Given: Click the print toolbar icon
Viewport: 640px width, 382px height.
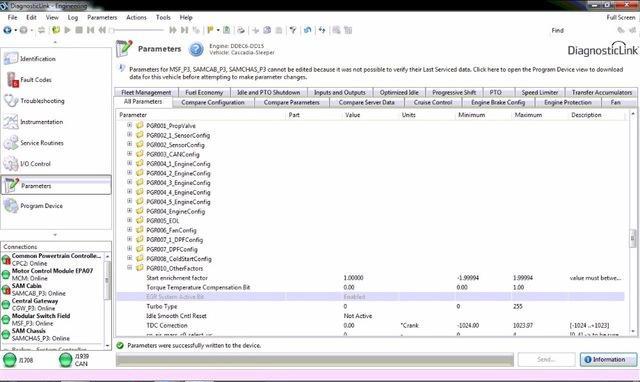Looking at the screenshot, I should point(241,30).
